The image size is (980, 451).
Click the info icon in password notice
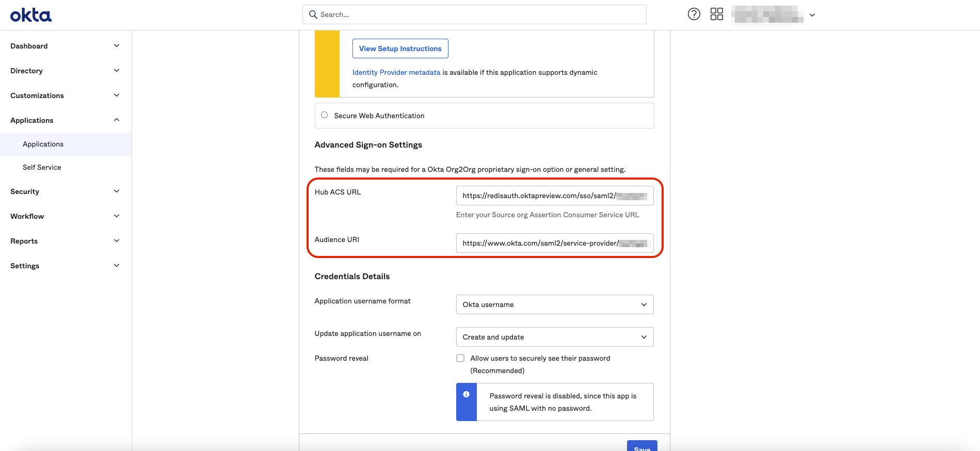466,394
